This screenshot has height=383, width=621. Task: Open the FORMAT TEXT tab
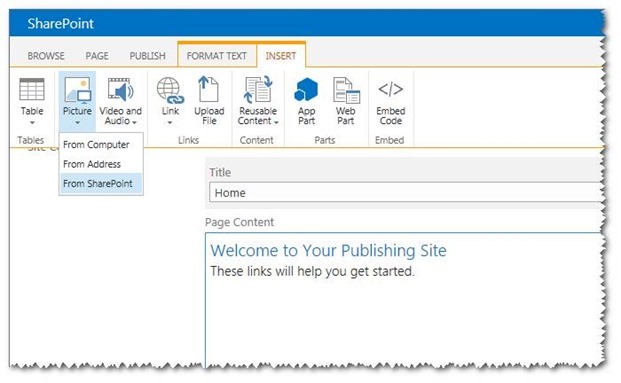click(217, 56)
